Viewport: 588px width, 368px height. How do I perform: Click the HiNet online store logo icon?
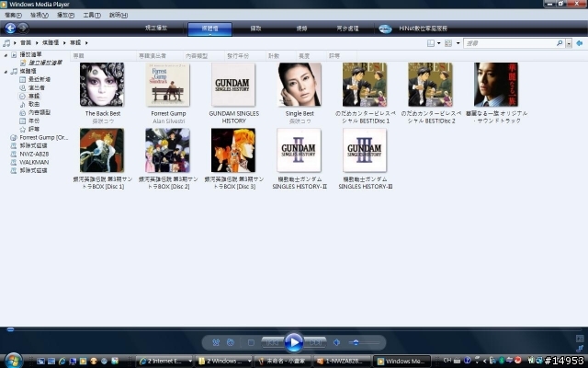coord(385,29)
